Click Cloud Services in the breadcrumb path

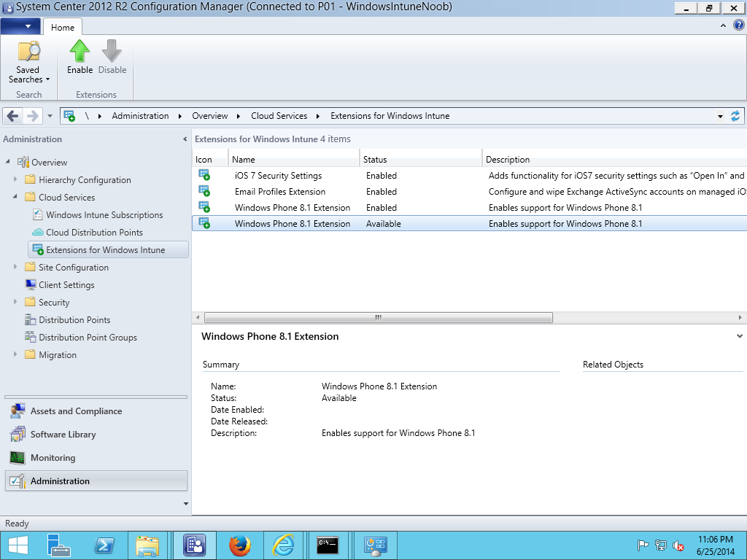pyautogui.click(x=279, y=116)
